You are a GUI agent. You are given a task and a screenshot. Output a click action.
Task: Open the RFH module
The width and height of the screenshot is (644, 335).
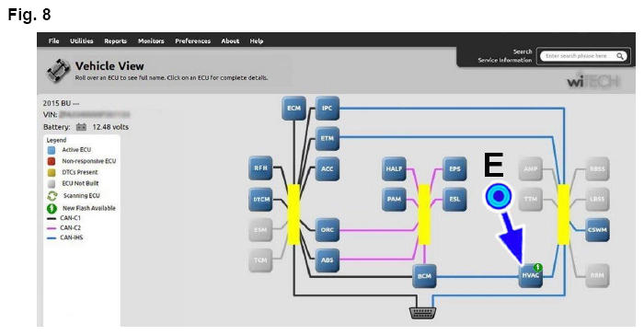(x=260, y=168)
